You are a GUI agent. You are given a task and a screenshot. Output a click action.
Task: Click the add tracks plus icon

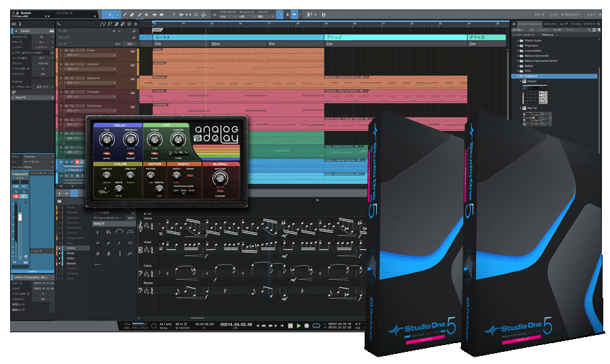pos(135,24)
